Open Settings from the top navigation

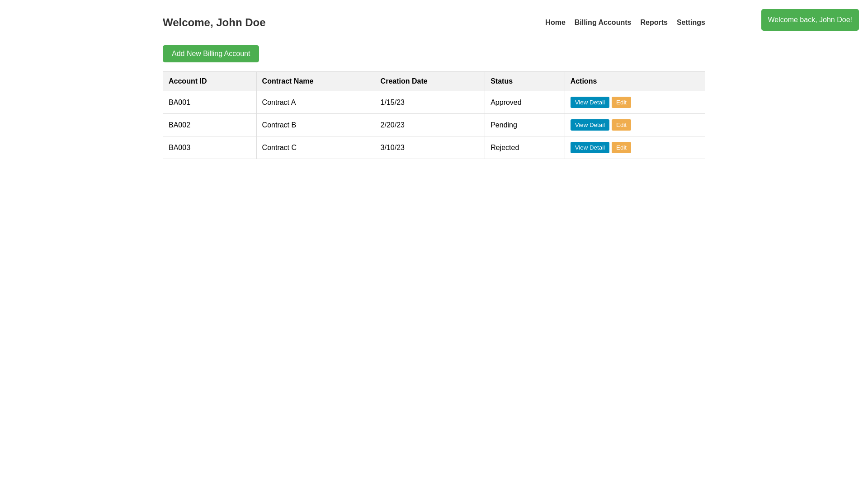pos(691,22)
